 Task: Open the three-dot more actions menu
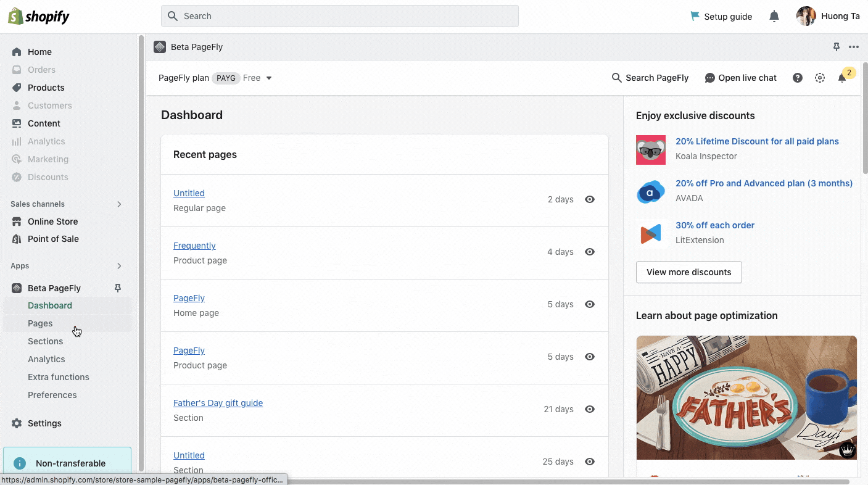(x=854, y=47)
